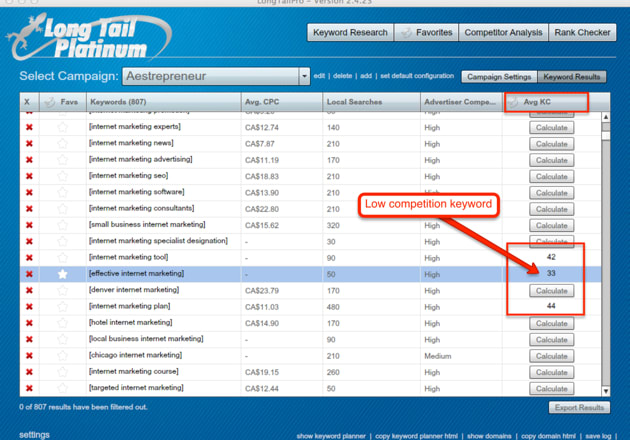The image size is (630, 440).
Task: Select the Keyword Results view
Action: [571, 77]
